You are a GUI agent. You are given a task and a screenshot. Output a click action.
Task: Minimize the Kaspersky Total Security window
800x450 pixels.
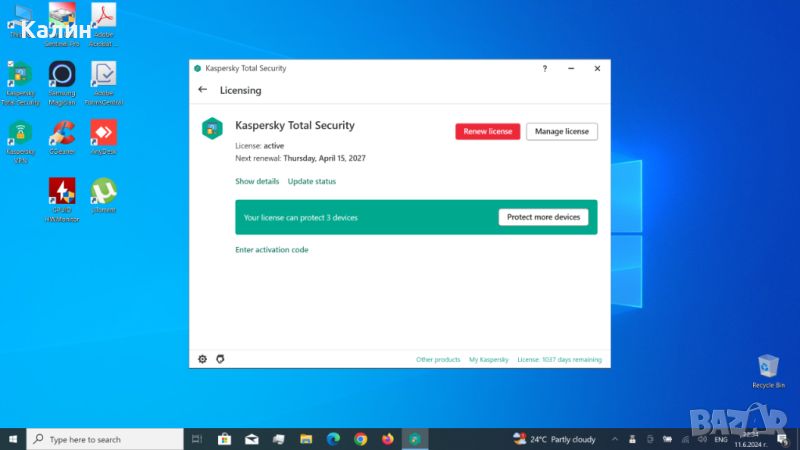(x=571, y=68)
